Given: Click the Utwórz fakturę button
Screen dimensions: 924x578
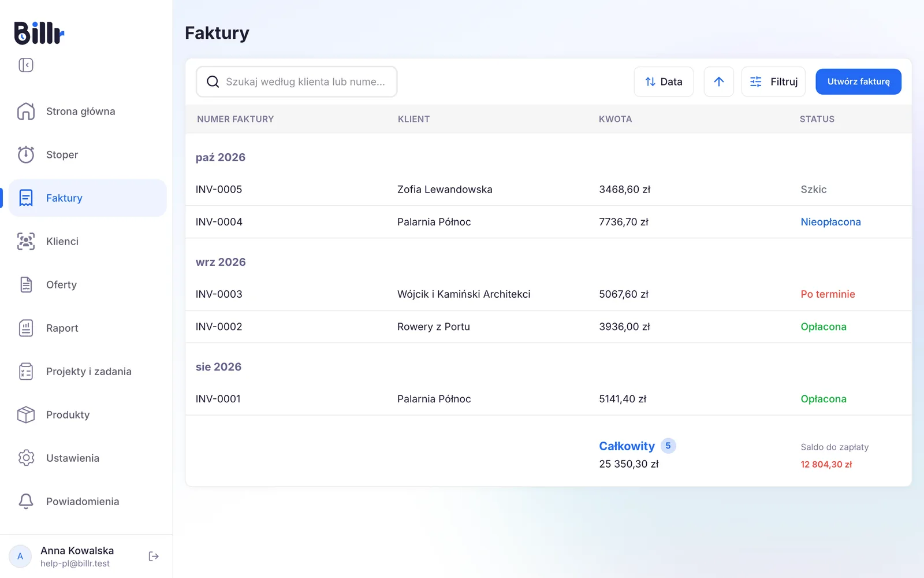Looking at the screenshot, I should [858, 81].
